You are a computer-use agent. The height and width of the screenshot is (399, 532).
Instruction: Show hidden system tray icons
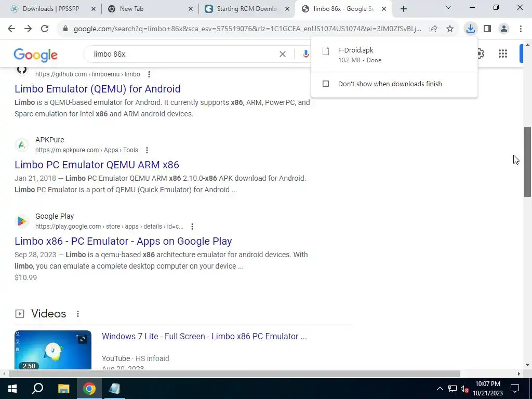(x=440, y=389)
